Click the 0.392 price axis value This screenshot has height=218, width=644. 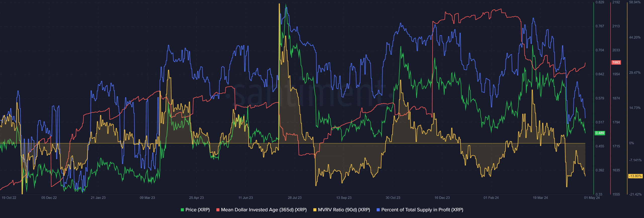tap(600, 170)
